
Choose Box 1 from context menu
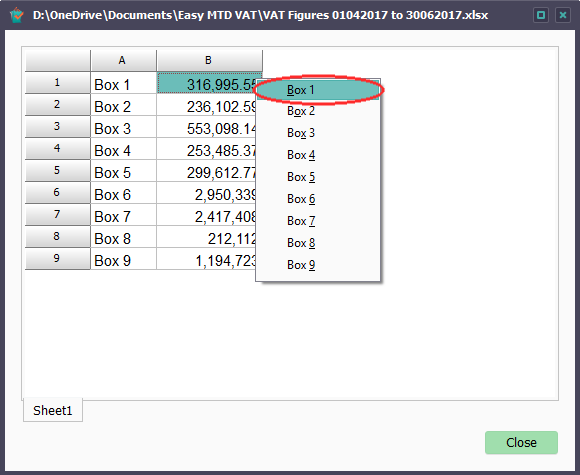318,90
